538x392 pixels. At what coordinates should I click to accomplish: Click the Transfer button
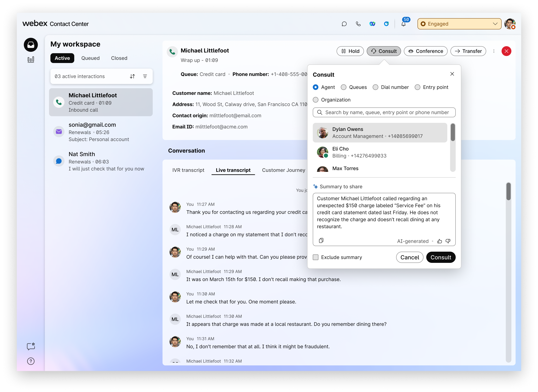coord(468,51)
